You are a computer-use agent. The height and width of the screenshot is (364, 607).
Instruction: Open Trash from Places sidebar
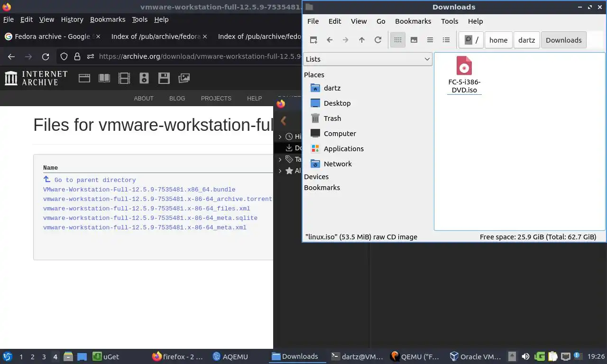(x=332, y=118)
